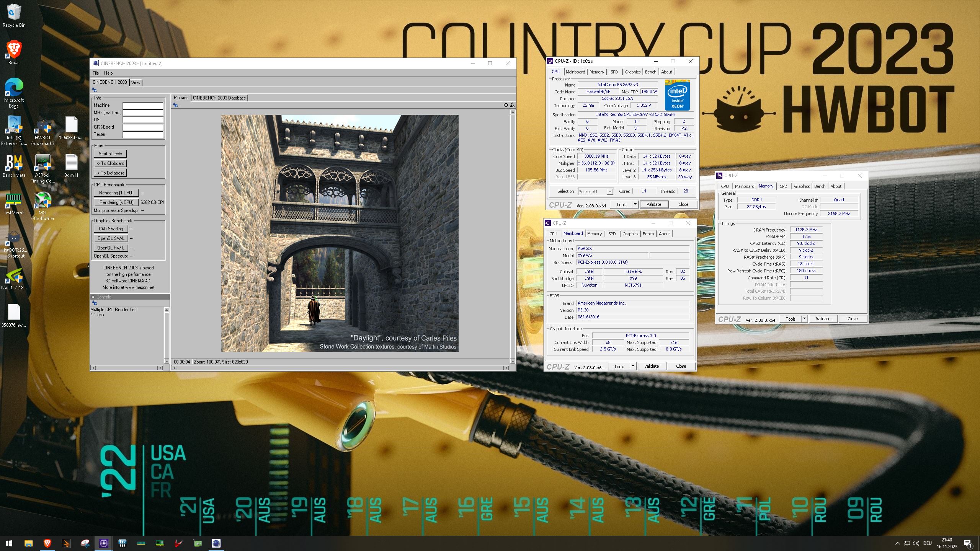
Task: Show hidden system tray icons
Action: click(x=897, y=543)
